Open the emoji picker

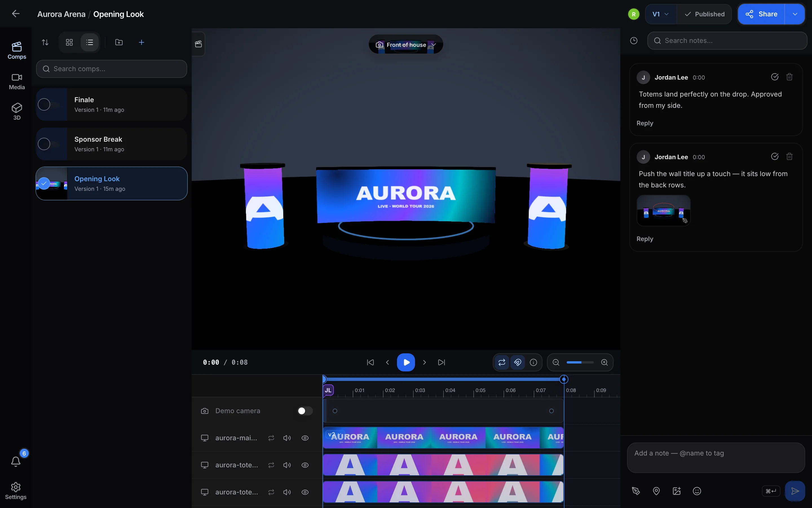[x=697, y=491]
